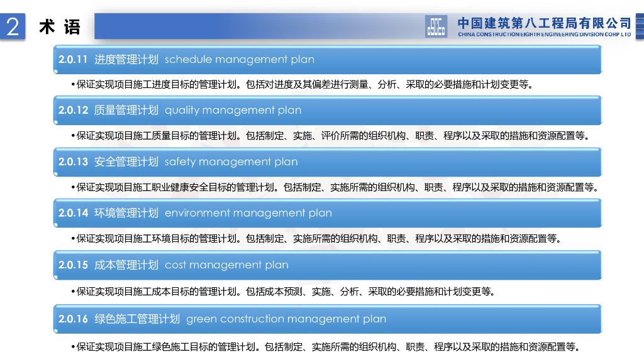Toggle the 2.0.16 green construction plan bar

327,319
